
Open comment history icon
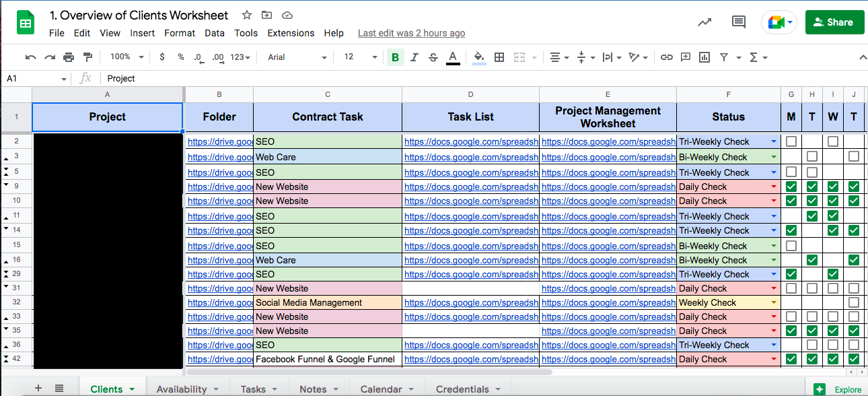tap(738, 22)
